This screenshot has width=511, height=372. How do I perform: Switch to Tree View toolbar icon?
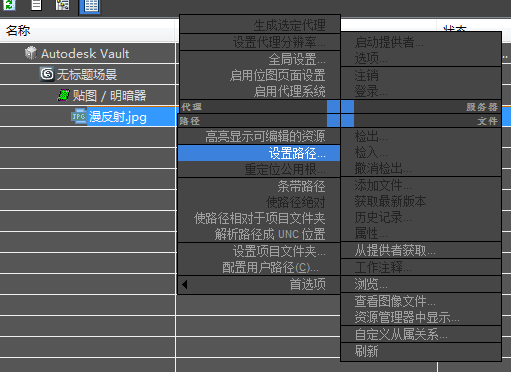click(x=63, y=5)
